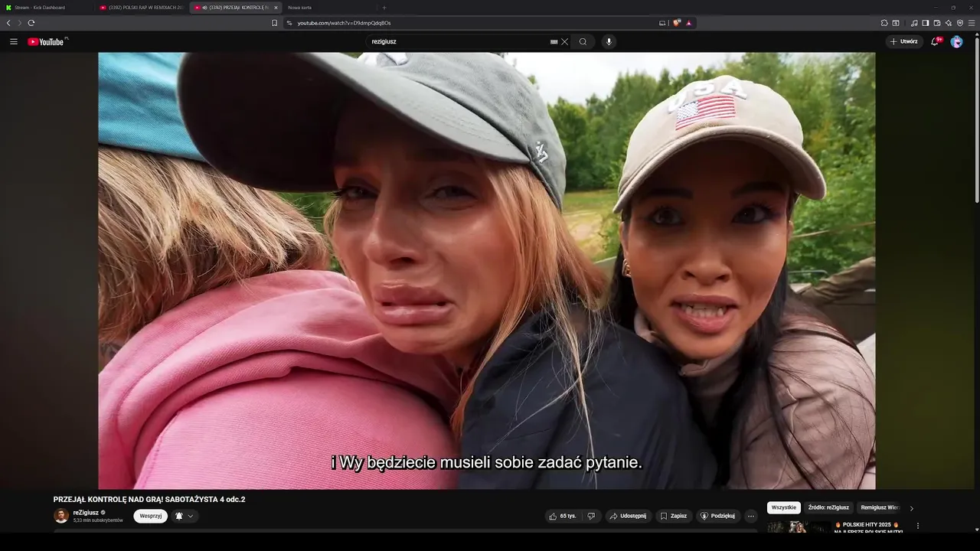
Task: Open the reZigiusz channel avatar
Action: (61, 516)
